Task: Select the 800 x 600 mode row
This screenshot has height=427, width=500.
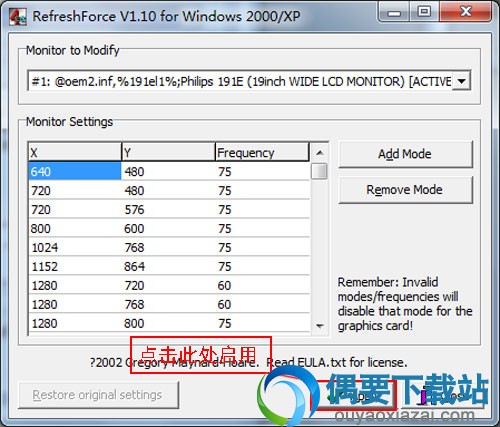Action: click(x=169, y=228)
